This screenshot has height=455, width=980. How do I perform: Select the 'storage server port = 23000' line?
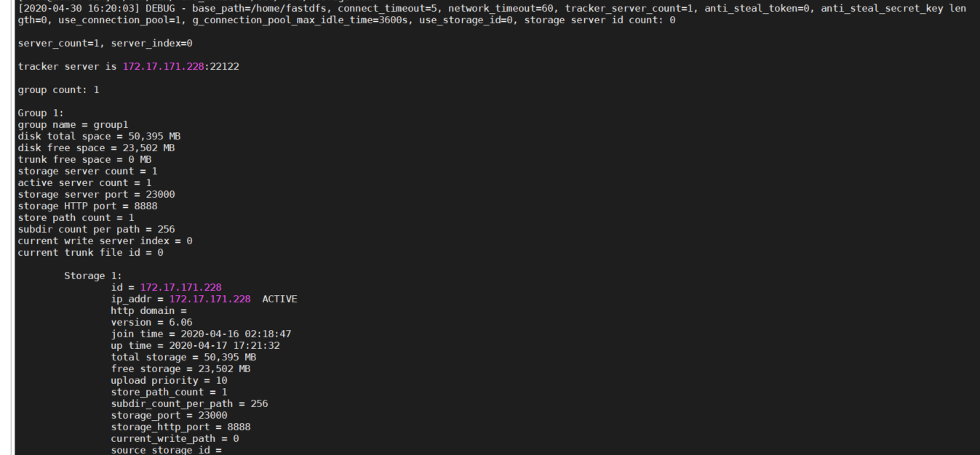[96, 195]
